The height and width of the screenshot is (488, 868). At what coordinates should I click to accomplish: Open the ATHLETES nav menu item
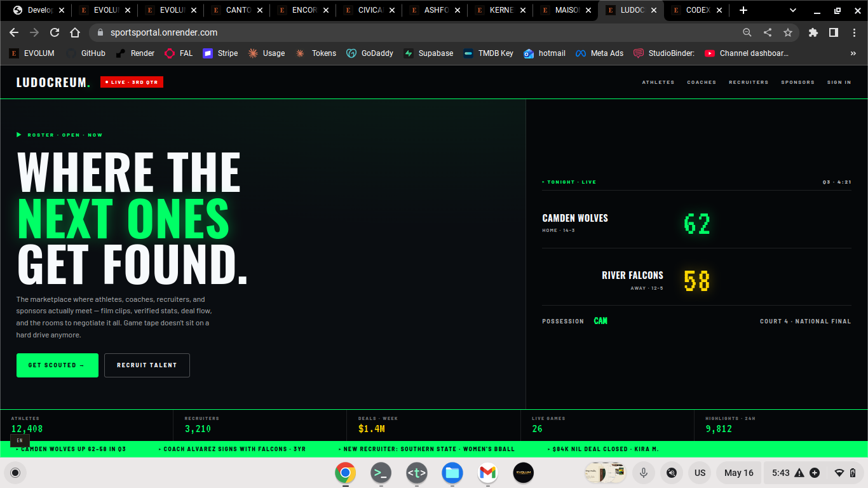point(658,82)
